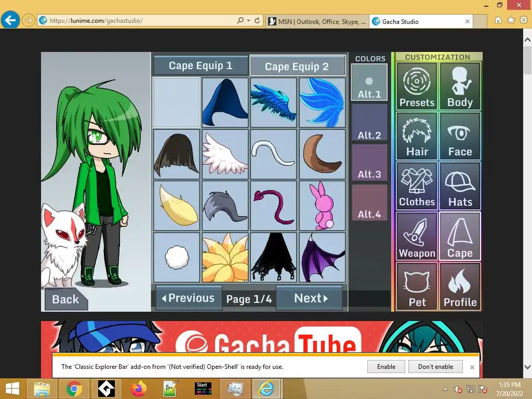This screenshot has width=532, height=399.
Task: Select the empty cape slot
Action: pyautogui.click(x=177, y=102)
